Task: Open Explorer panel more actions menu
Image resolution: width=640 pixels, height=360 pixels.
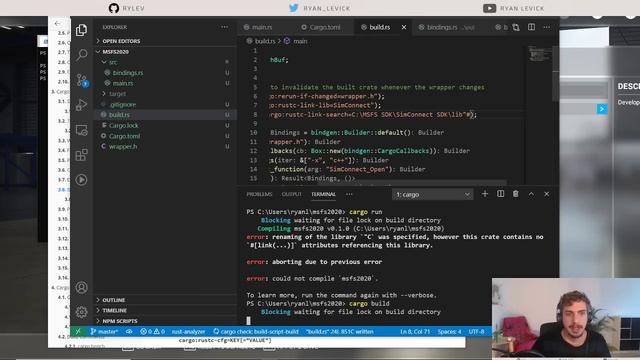Action: pyautogui.click(x=224, y=27)
